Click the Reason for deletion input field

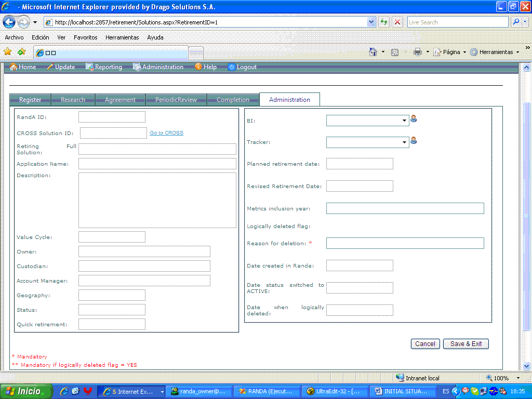[x=405, y=243]
